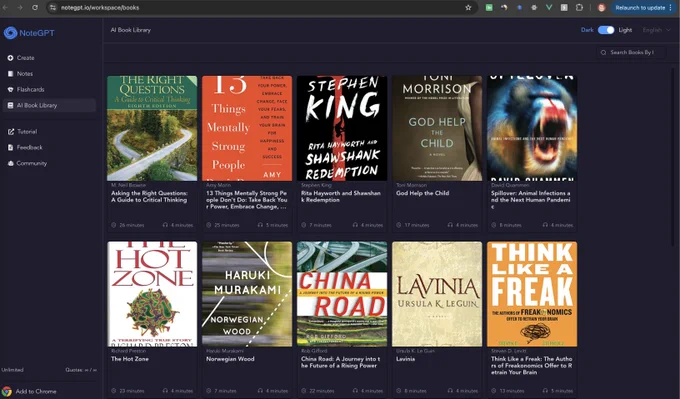Viewport: 680px width, 399px height.
Task: Bookmark page using star icon
Action: tap(468, 7)
